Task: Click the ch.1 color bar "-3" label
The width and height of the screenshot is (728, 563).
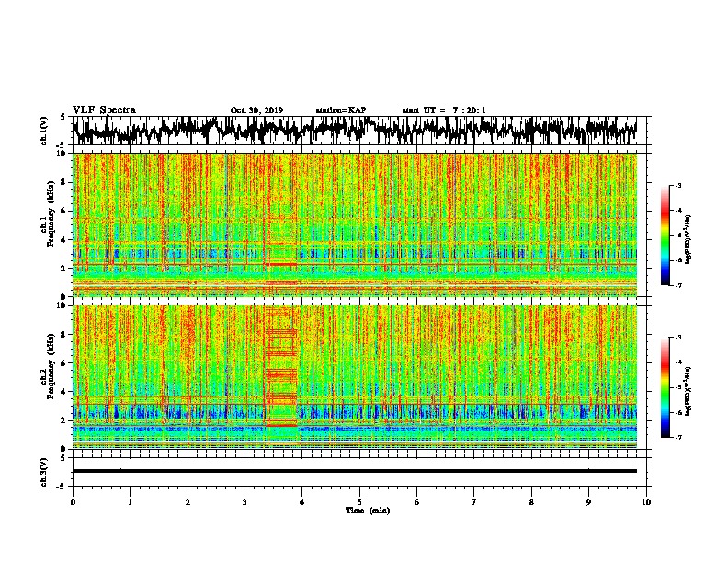Action: [x=678, y=185]
